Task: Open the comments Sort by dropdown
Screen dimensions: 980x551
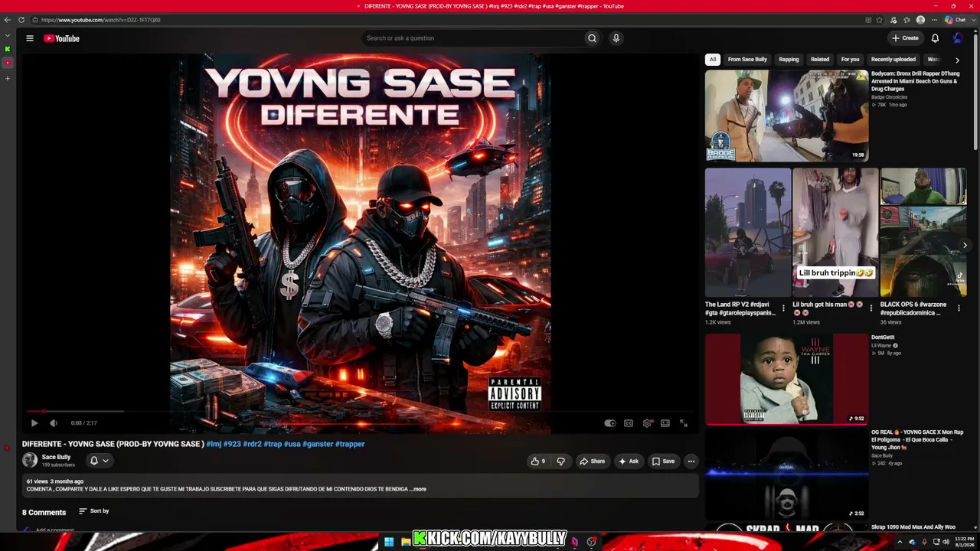Action: (94, 511)
